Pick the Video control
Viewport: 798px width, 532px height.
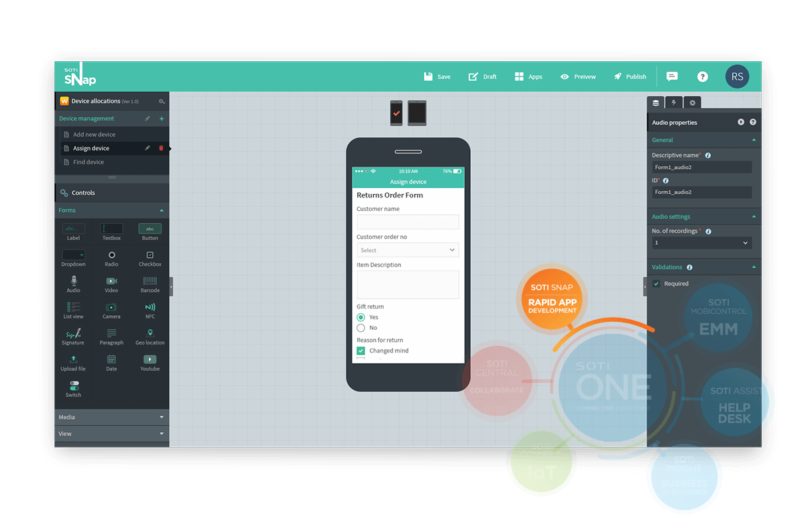point(112,285)
